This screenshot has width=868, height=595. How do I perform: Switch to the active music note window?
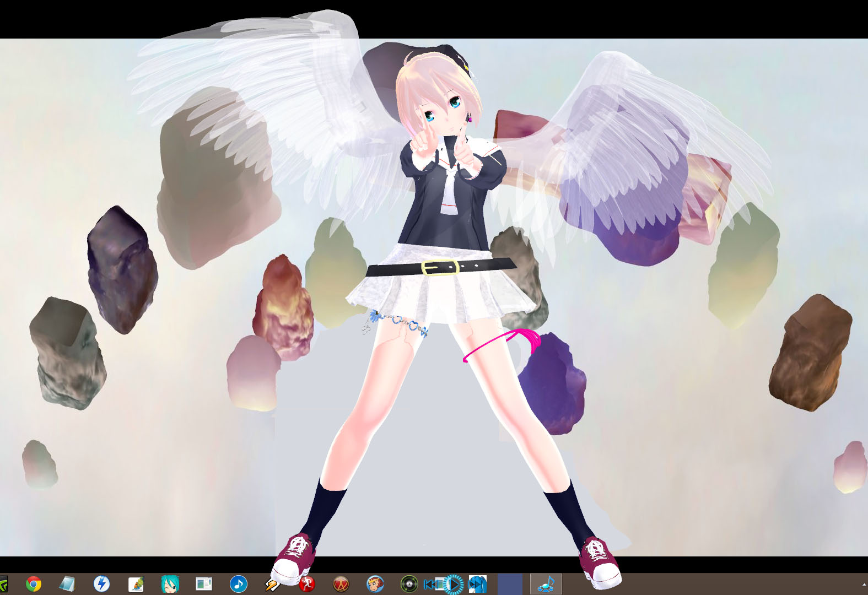coord(546,584)
